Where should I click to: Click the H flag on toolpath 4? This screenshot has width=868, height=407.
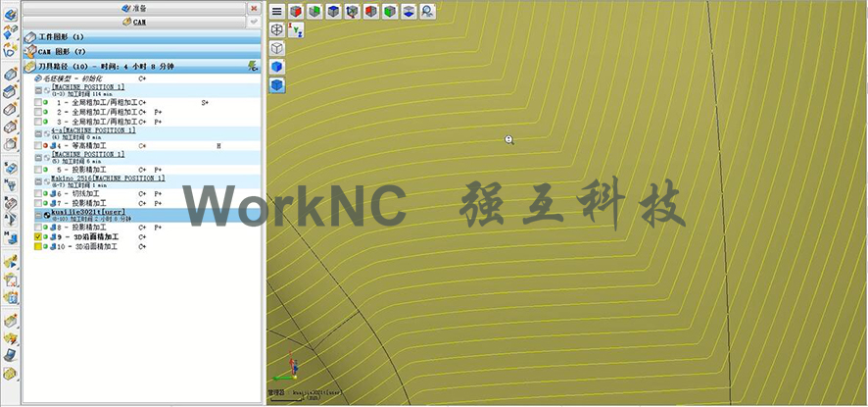(x=218, y=146)
